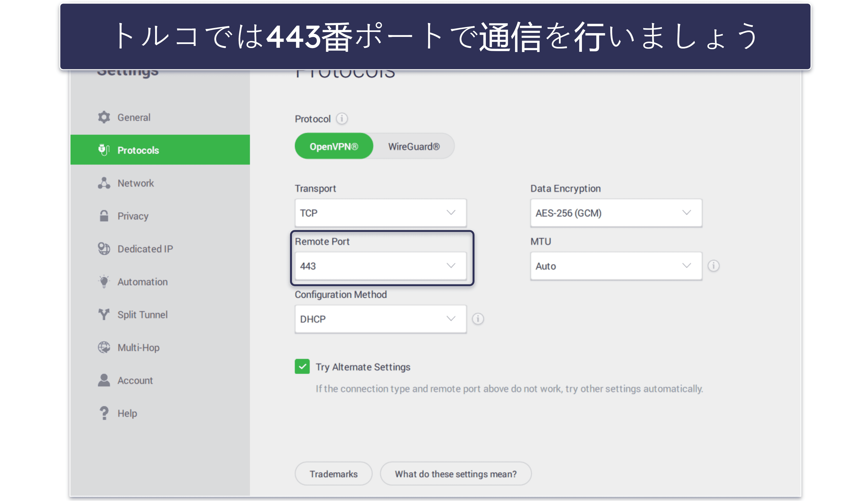Viewport: 868px width, 501px height.
Task: Click the Remote Port label text
Action: tap(322, 241)
